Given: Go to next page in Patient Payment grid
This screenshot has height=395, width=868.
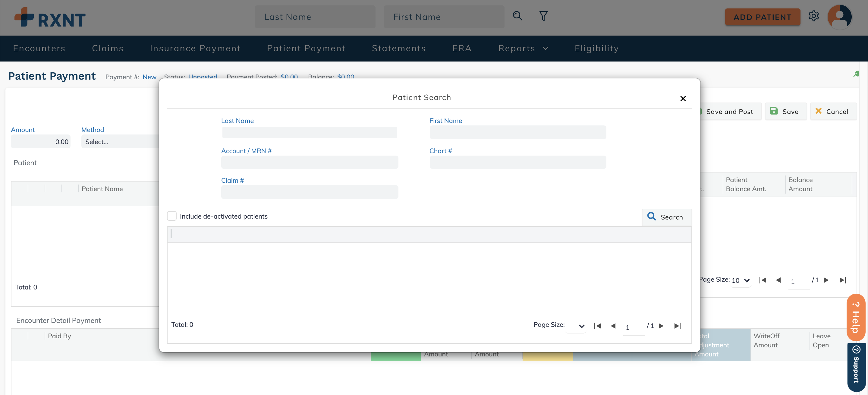Looking at the screenshot, I should point(826,280).
